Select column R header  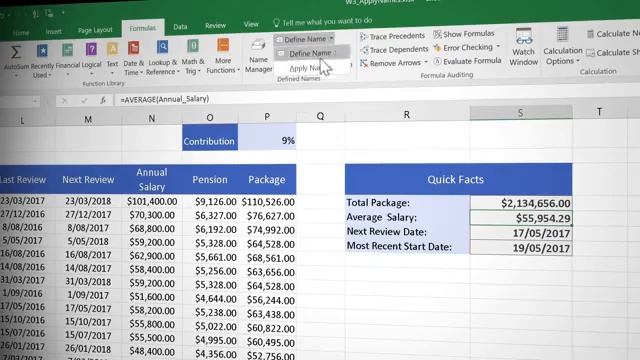click(x=407, y=115)
